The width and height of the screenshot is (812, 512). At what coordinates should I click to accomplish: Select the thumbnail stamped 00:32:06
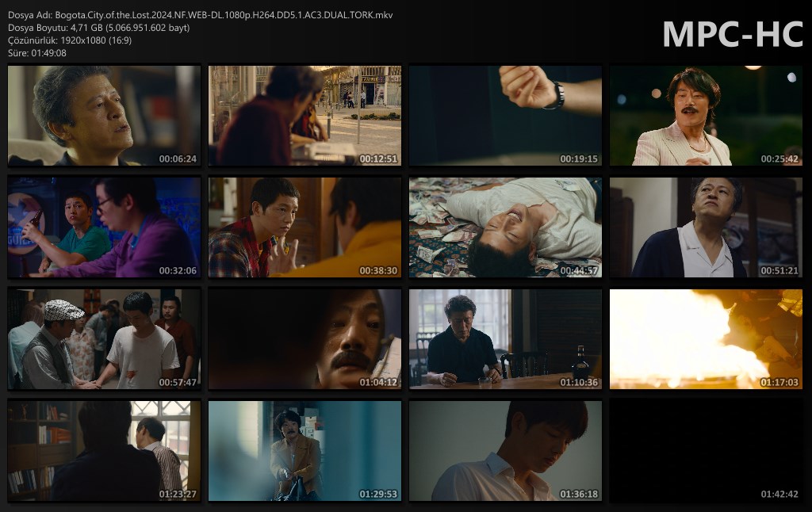pos(104,227)
